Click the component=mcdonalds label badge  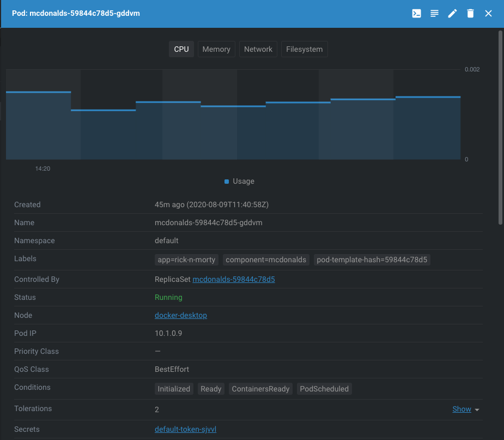(x=266, y=260)
